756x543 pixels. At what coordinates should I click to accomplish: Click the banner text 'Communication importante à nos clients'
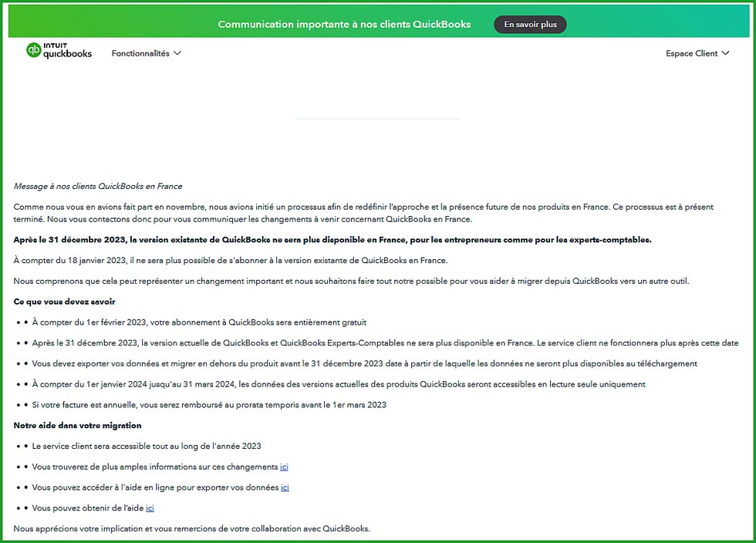[344, 25]
